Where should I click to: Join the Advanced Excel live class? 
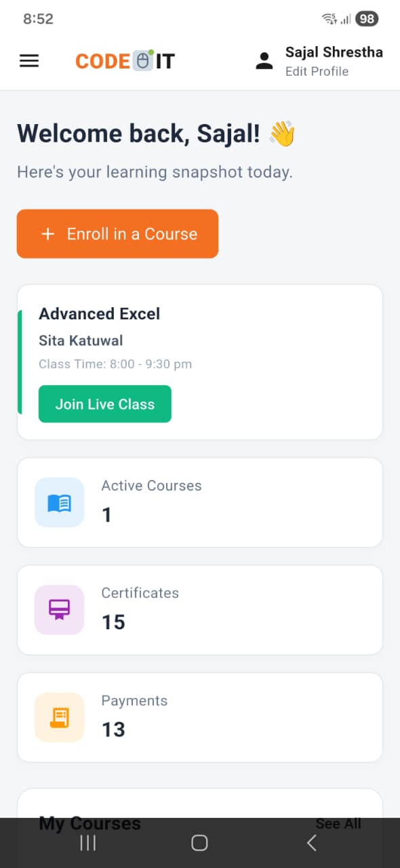pos(104,403)
